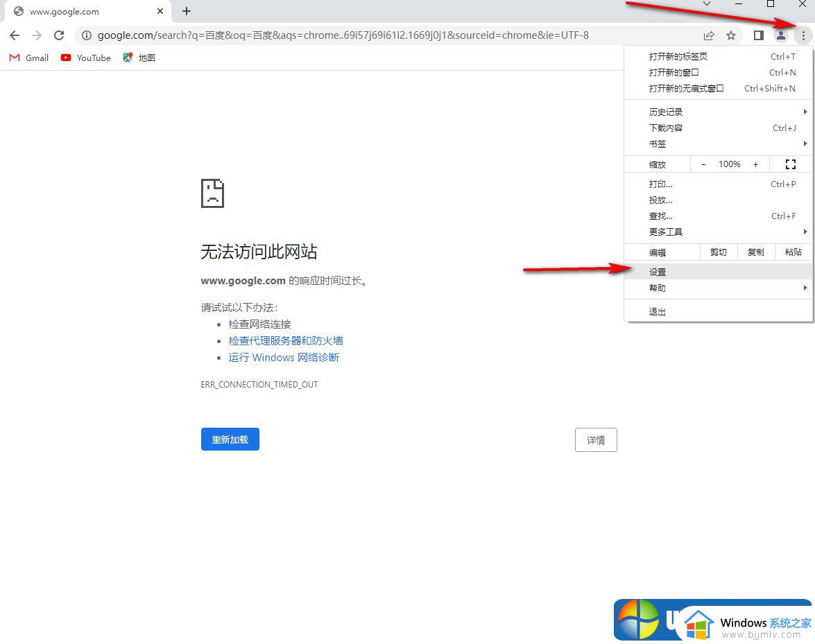
Task: Open 下载内容 from menu
Action: [719, 128]
